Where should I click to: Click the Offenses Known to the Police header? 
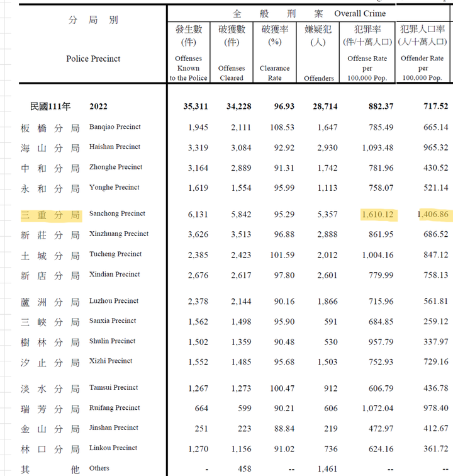click(188, 68)
